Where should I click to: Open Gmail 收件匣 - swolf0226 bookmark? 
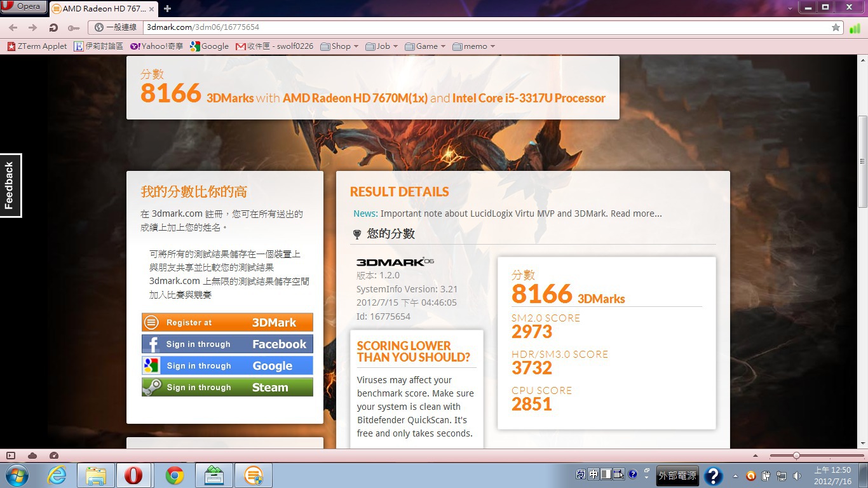pyautogui.click(x=275, y=46)
